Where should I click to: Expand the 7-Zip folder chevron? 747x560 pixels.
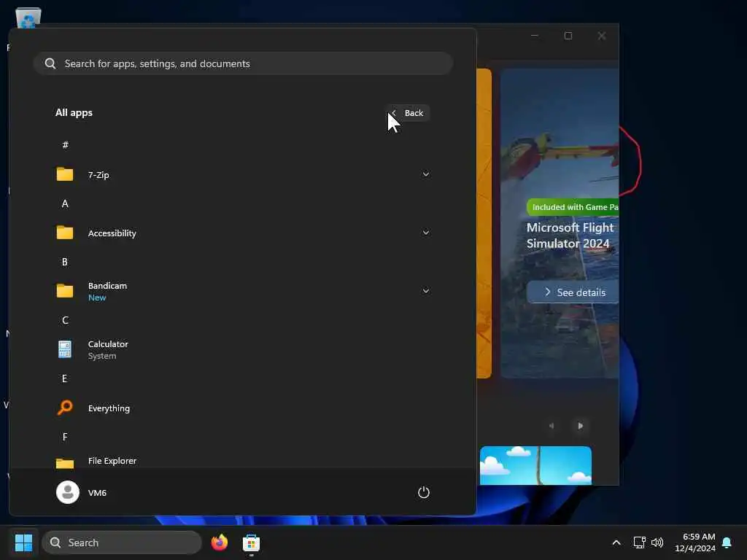(x=426, y=174)
